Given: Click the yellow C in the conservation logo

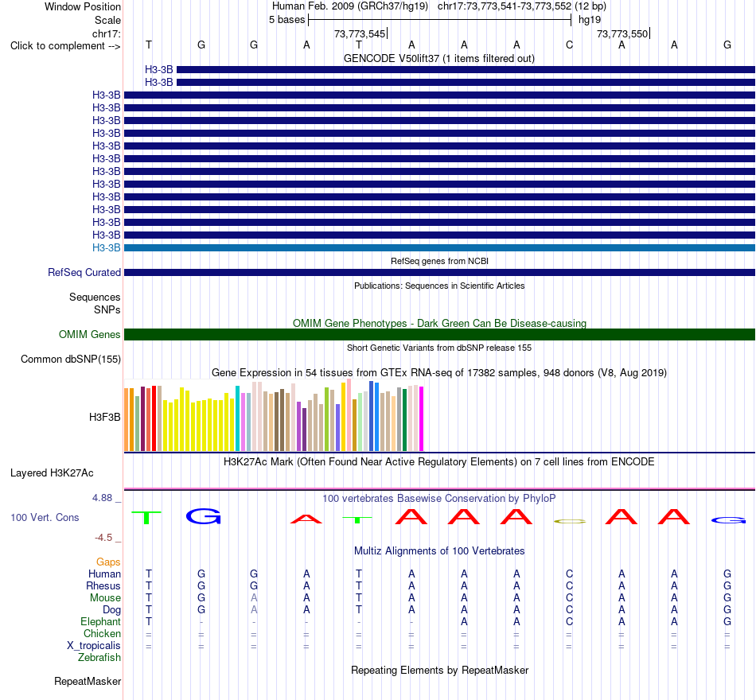Looking at the screenshot, I should pos(570,521).
